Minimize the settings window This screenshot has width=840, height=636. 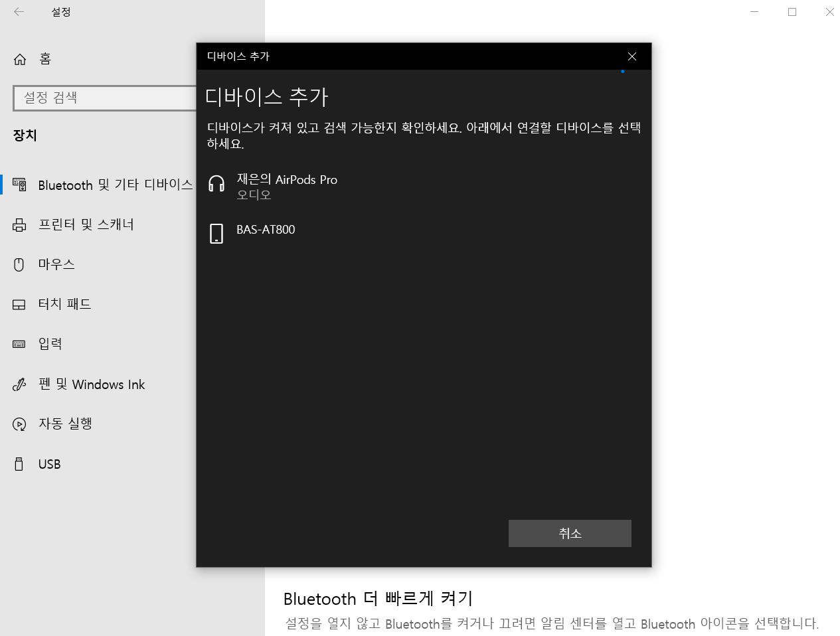click(754, 12)
